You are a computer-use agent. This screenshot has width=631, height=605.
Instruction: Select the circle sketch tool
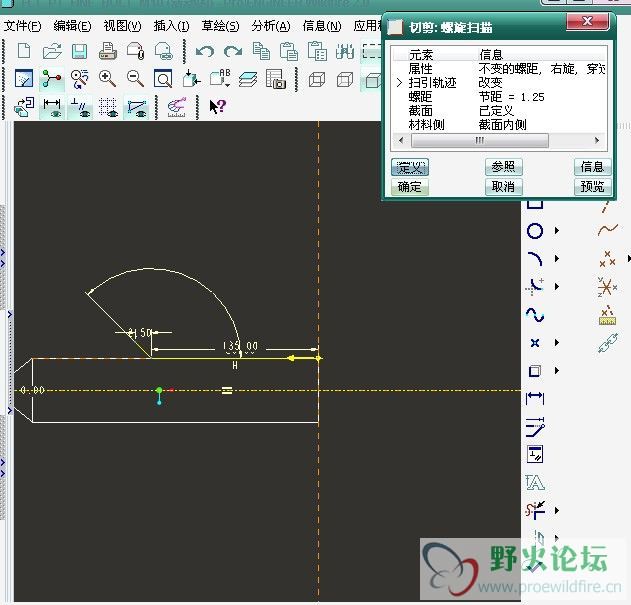coord(535,231)
